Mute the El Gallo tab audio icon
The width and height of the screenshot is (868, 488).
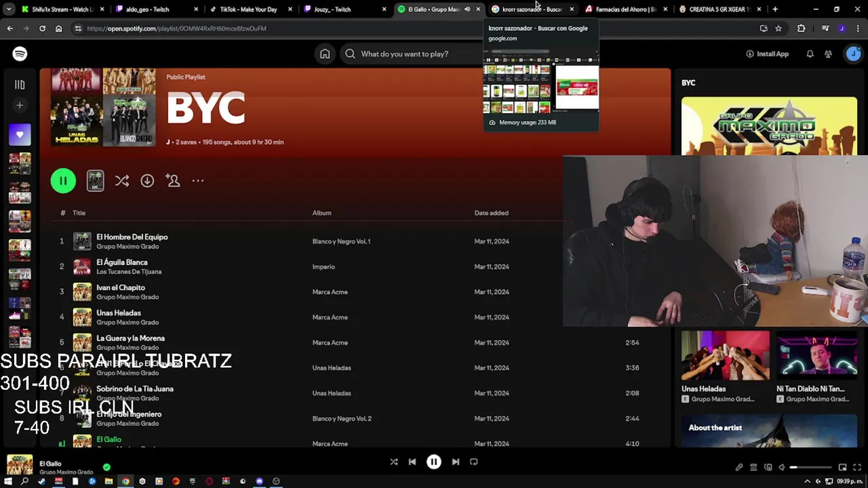point(467,9)
